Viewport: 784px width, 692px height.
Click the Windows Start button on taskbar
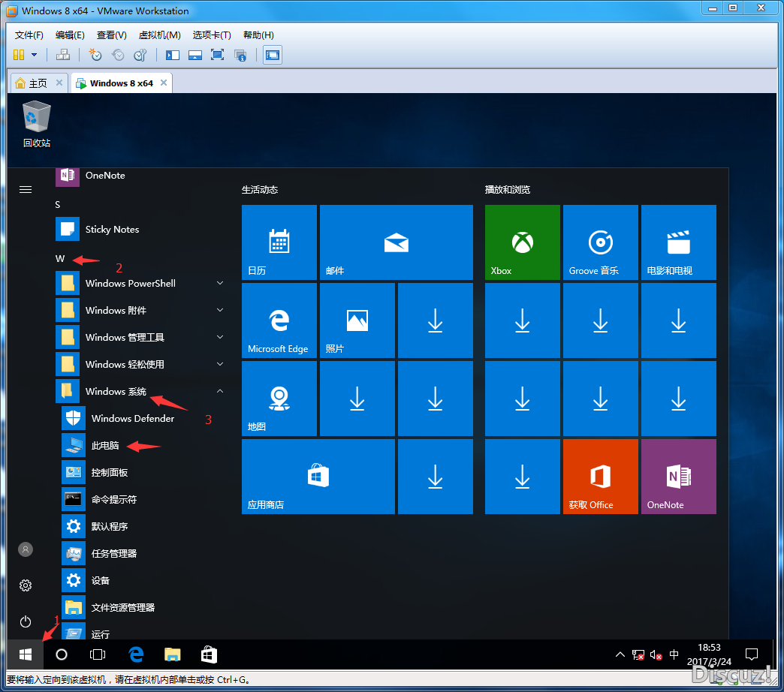tap(26, 654)
